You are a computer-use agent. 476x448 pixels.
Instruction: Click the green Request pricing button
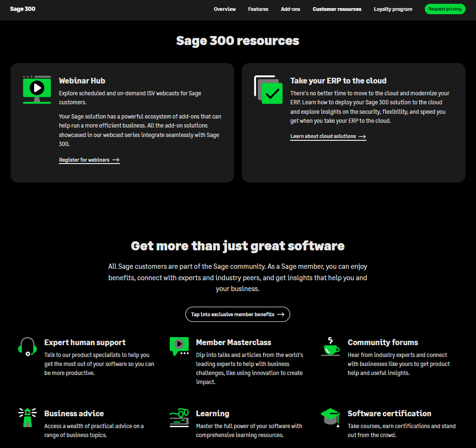(x=445, y=9)
